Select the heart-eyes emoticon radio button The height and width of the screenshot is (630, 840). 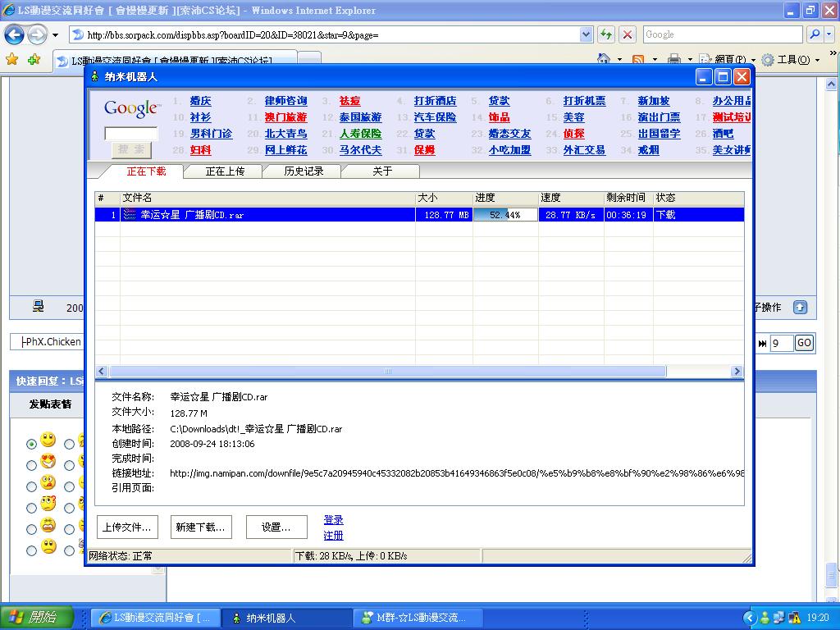31,465
